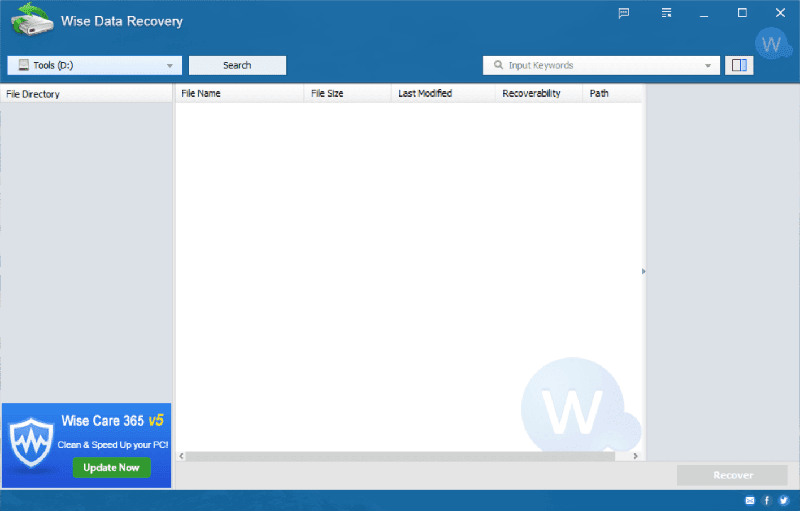Click the round W logo near close button
The width and height of the screenshot is (800, 511).
click(771, 44)
